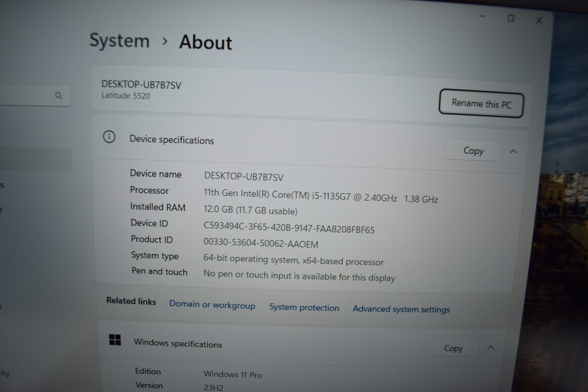The width and height of the screenshot is (588, 392).
Task: Click the Version label
Action: click(x=149, y=386)
